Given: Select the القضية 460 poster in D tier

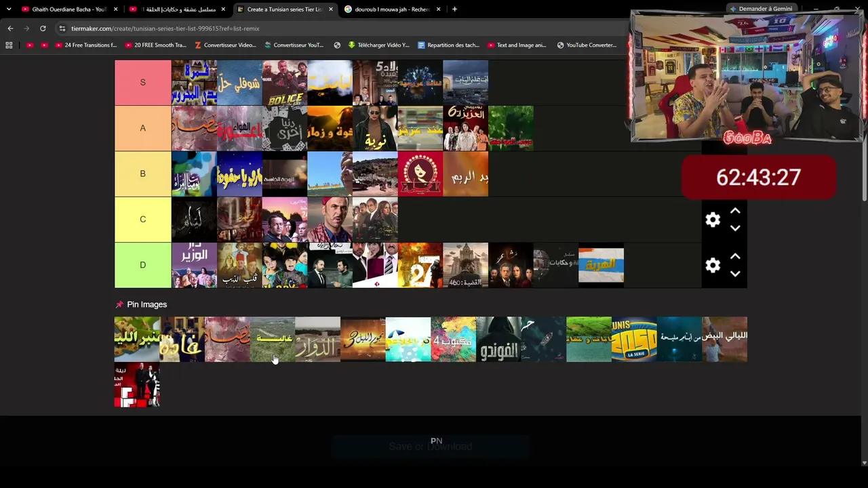Looking at the screenshot, I should pyautogui.click(x=465, y=265).
